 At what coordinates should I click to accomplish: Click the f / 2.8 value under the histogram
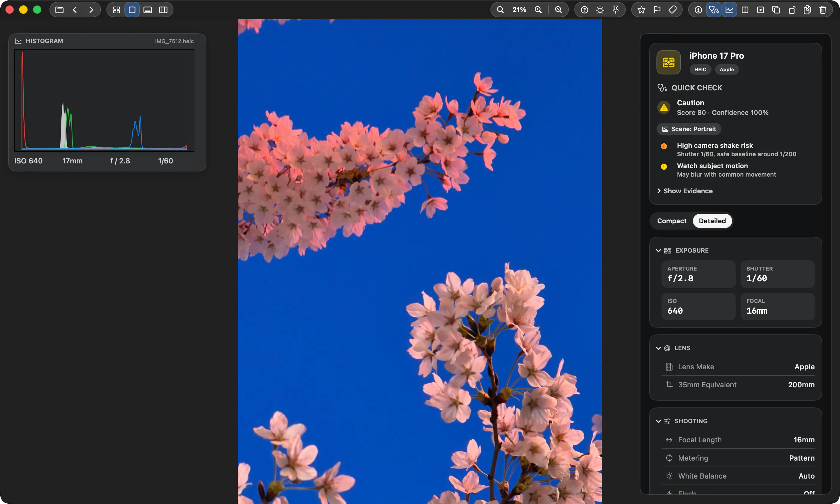pos(120,161)
